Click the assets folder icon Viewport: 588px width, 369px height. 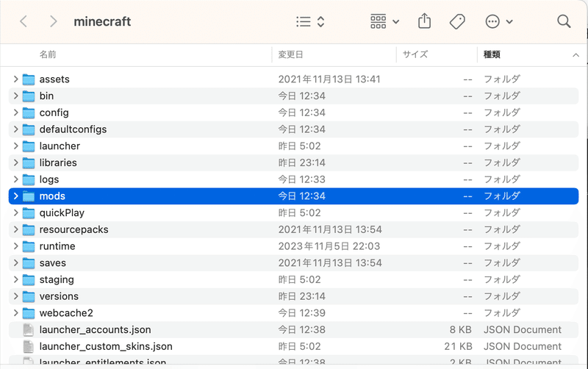click(x=29, y=79)
